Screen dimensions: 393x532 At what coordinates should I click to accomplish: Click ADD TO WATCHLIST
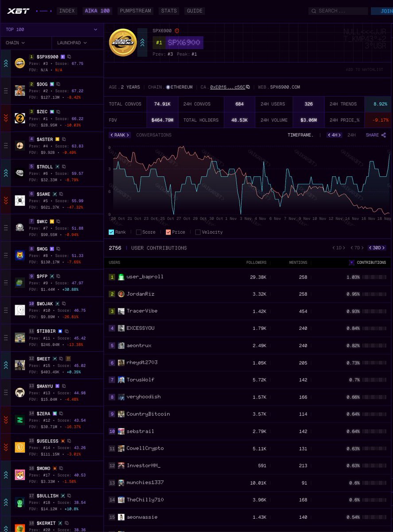click(x=365, y=70)
